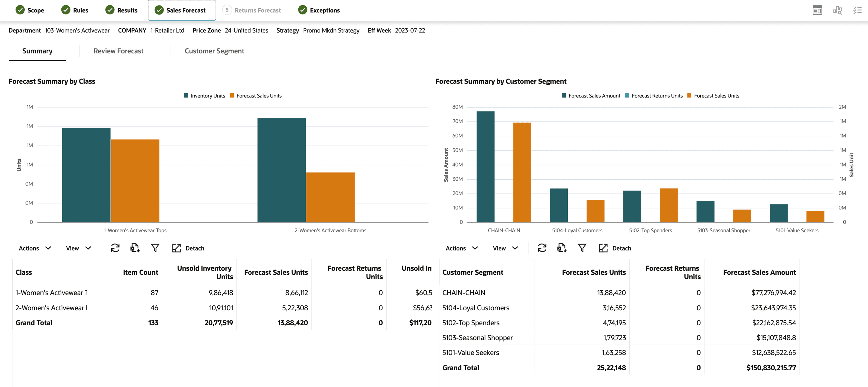This screenshot has height=387, width=868.
Task: Refresh the customer segment table
Action: (x=542, y=248)
